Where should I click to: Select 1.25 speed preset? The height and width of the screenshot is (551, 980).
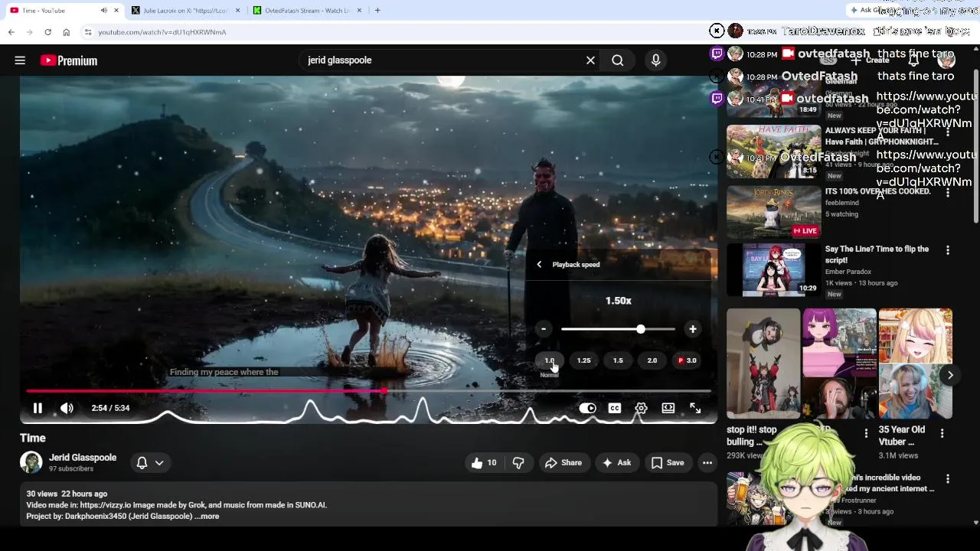coord(583,360)
